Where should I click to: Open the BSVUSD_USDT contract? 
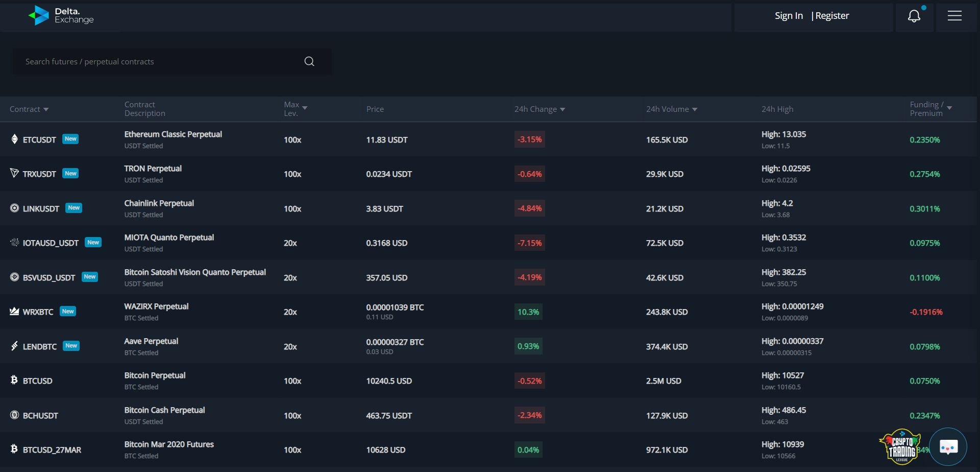[x=49, y=277]
